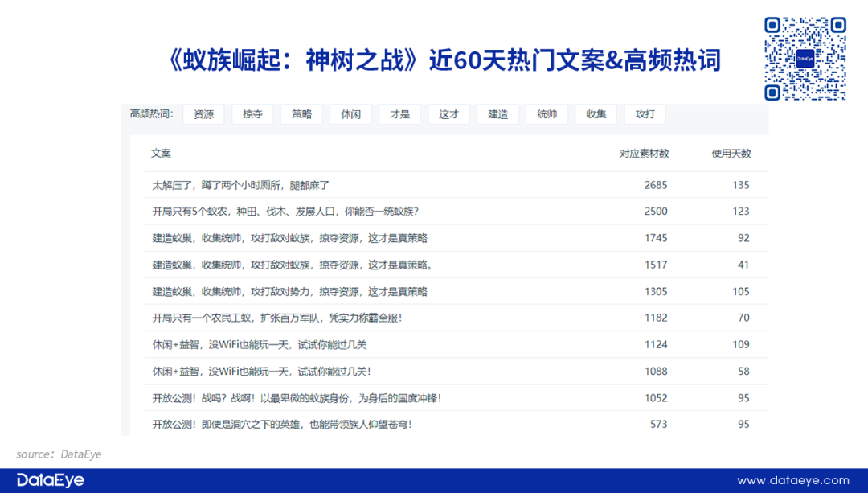The height and width of the screenshot is (493, 868).
Task: Open the www.dataeye.com link
Action: click(792, 480)
